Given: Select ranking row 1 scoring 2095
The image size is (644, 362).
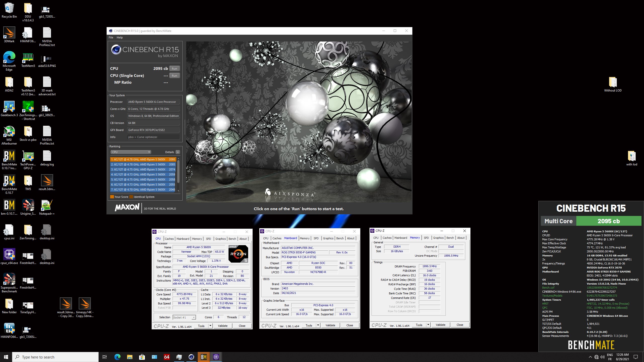Looking at the screenshot, I should pos(143,159).
